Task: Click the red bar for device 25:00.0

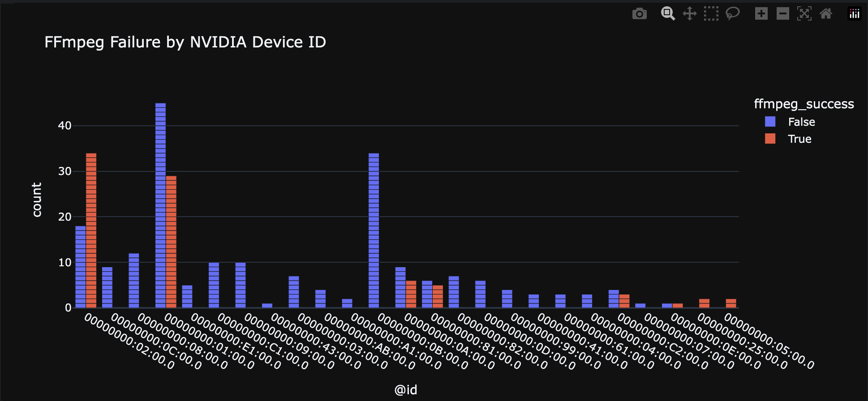Action: (704, 303)
